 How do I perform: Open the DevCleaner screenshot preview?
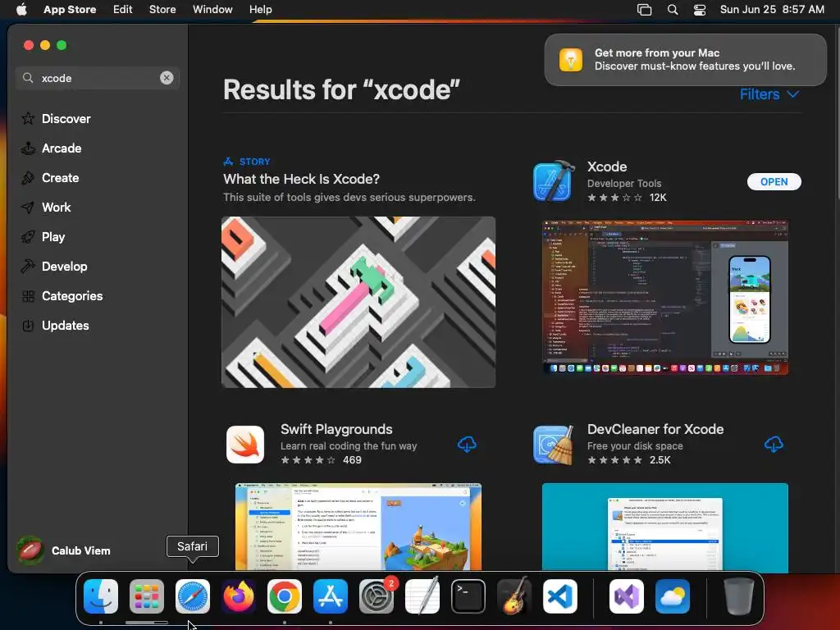click(x=664, y=527)
